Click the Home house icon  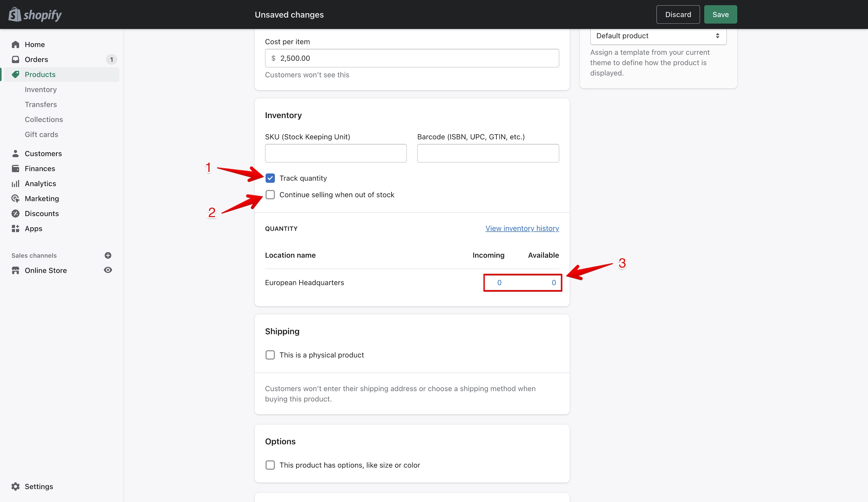pos(15,44)
